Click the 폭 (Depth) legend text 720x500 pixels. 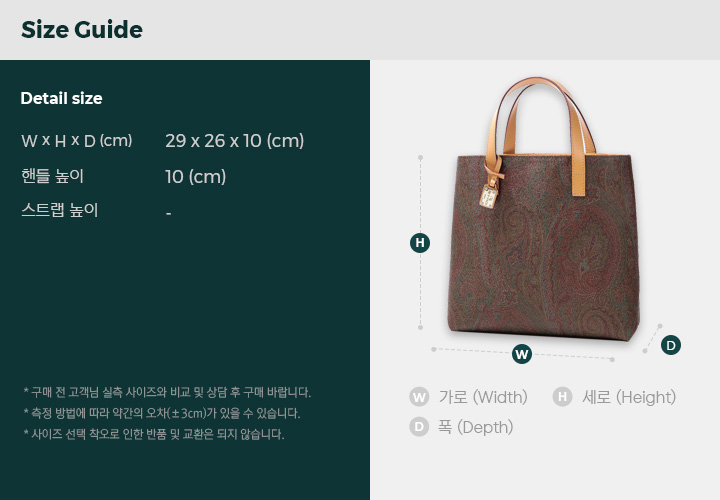pos(475,427)
